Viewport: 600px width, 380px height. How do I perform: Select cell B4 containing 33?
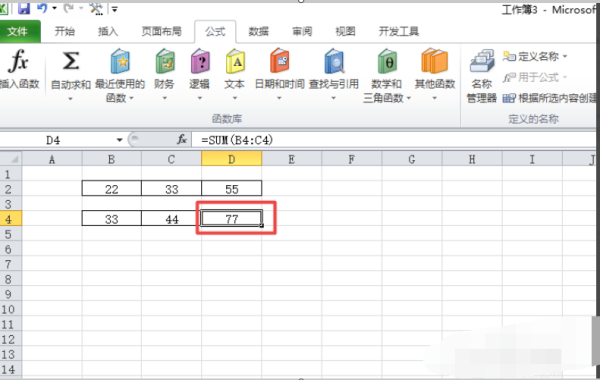tap(111, 219)
